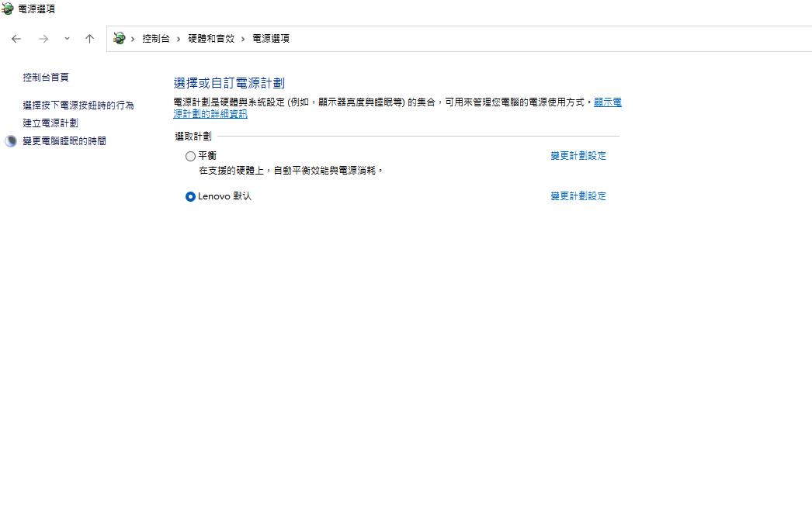The width and height of the screenshot is (812, 526).
Task: Select the Lenovo 默认 power plan
Action: 190,196
